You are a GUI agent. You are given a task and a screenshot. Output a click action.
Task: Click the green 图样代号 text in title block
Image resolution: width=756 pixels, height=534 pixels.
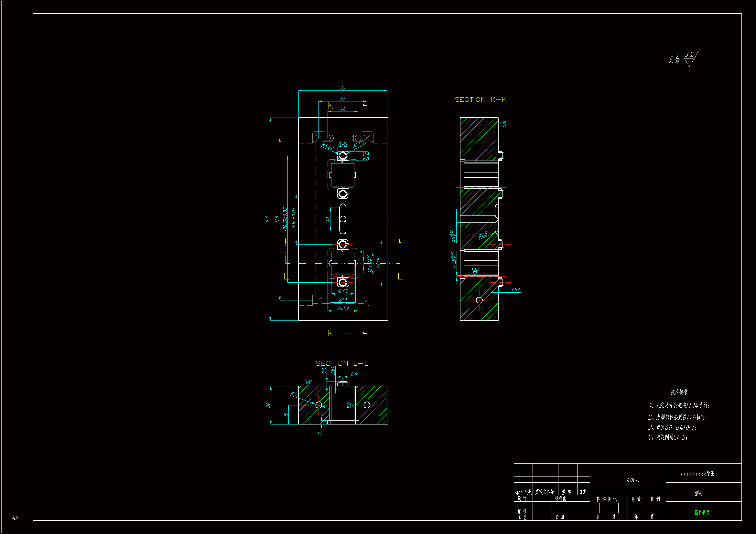702,513
